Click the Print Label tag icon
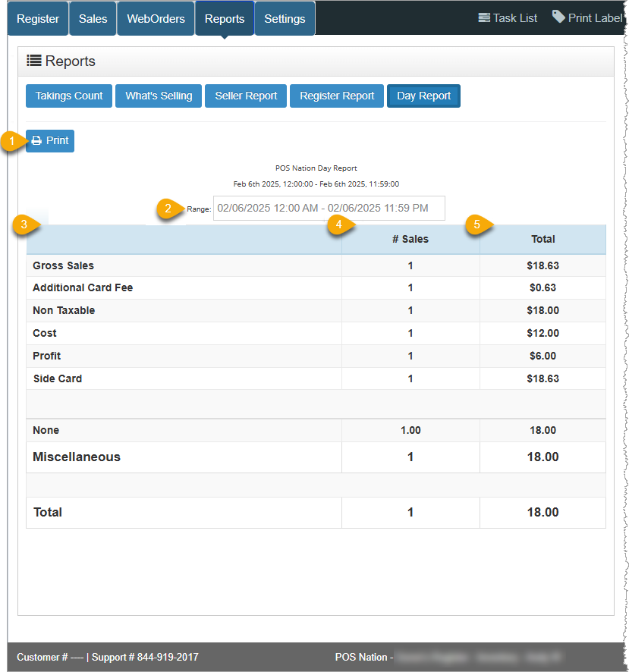Image resolution: width=629 pixels, height=672 pixels. [559, 17]
